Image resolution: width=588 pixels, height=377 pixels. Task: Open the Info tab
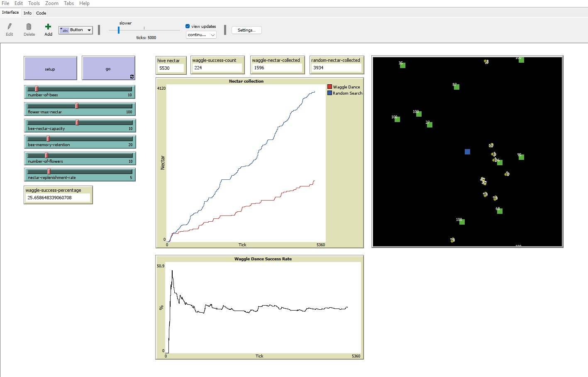click(27, 13)
